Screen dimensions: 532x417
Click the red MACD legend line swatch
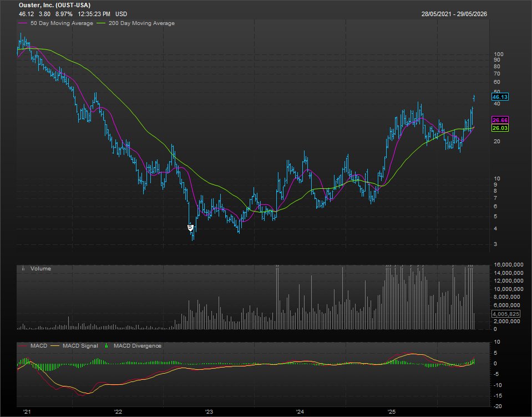click(23, 346)
